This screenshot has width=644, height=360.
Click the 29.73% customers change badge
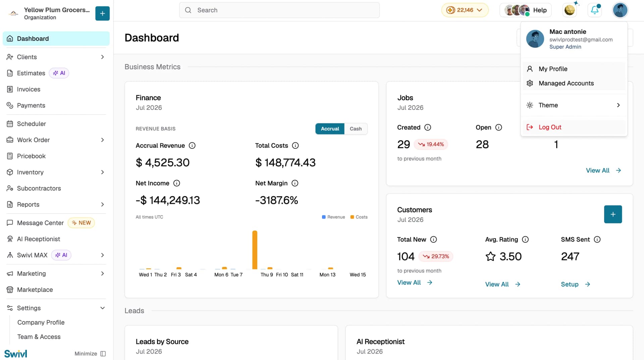tap(436, 257)
